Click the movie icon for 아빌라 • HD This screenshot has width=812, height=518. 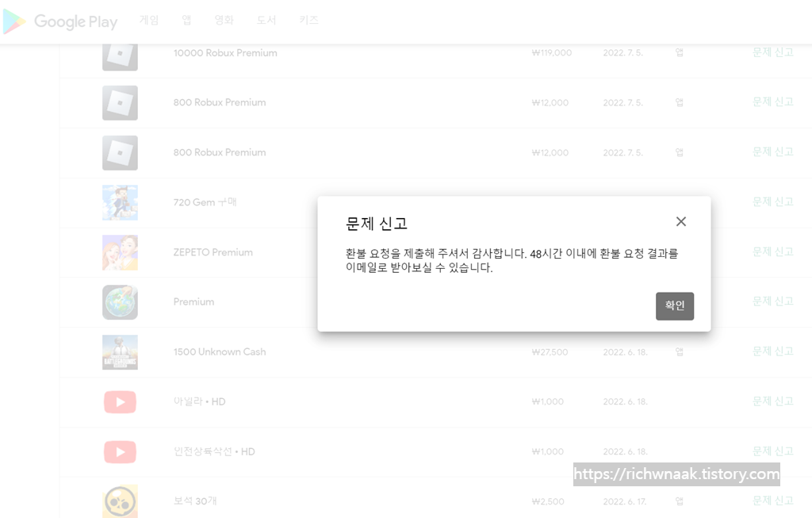click(121, 402)
